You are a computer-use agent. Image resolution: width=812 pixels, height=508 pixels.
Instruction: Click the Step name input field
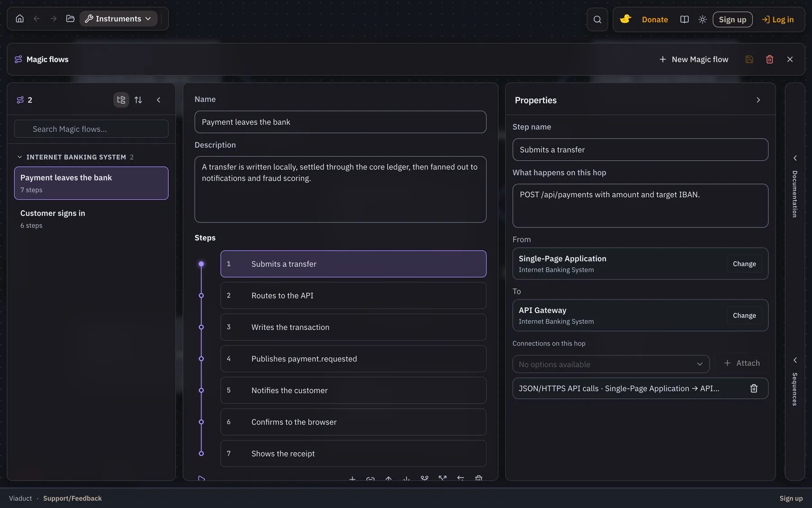(640, 149)
